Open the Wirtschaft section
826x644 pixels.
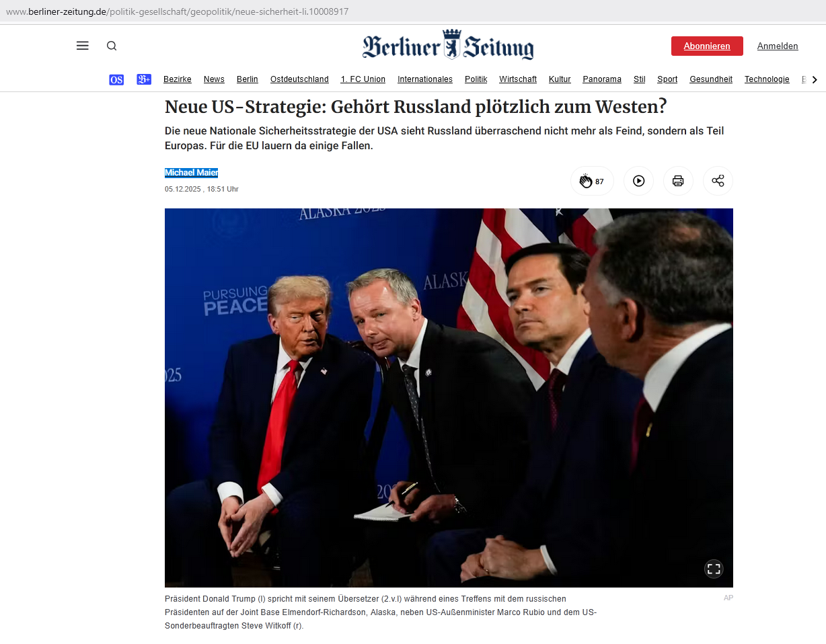(518, 79)
